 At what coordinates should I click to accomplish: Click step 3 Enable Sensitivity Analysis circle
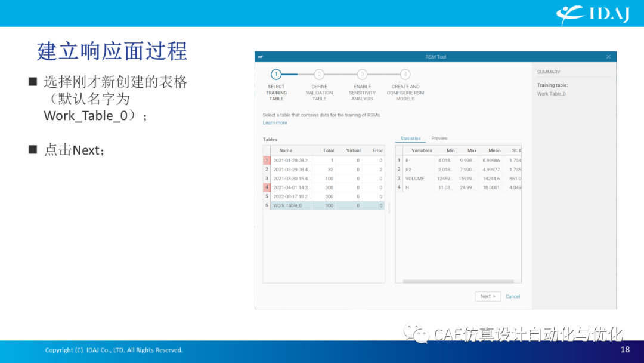click(x=362, y=75)
